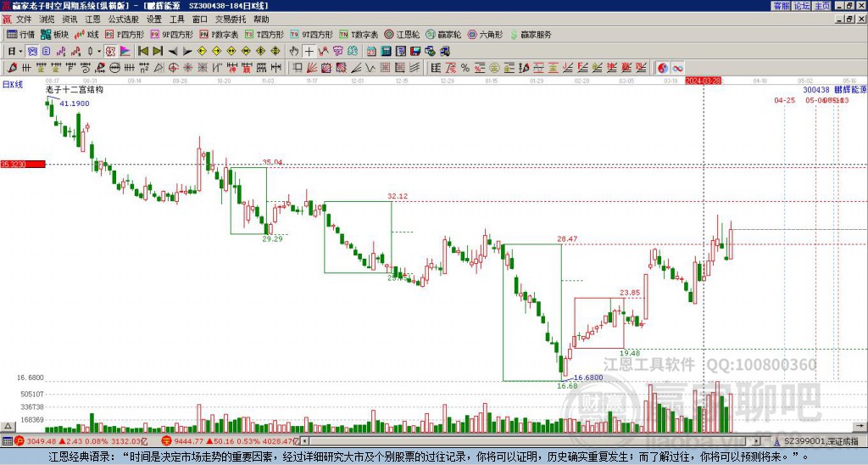Click the 老子十二宫结构 chart label
Image resolution: width=868 pixels, height=465 pixels.
tap(75, 89)
